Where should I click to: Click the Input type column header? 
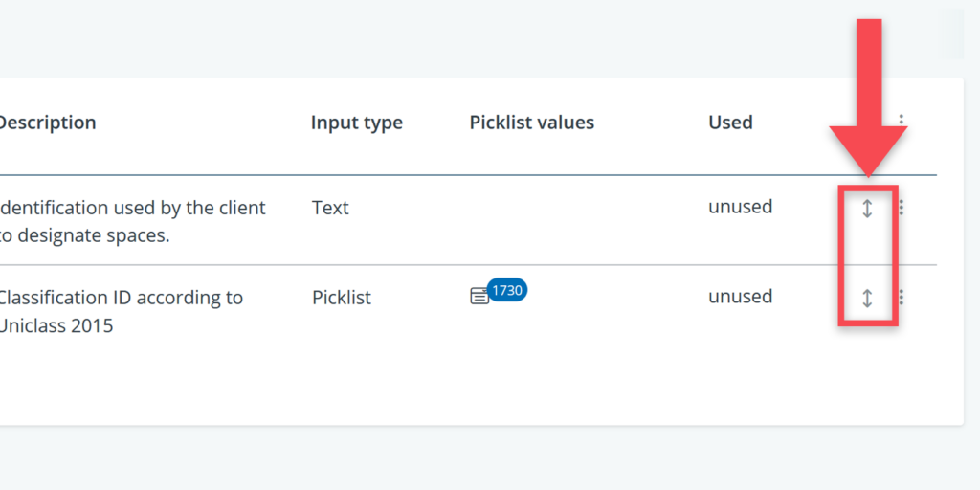(356, 122)
